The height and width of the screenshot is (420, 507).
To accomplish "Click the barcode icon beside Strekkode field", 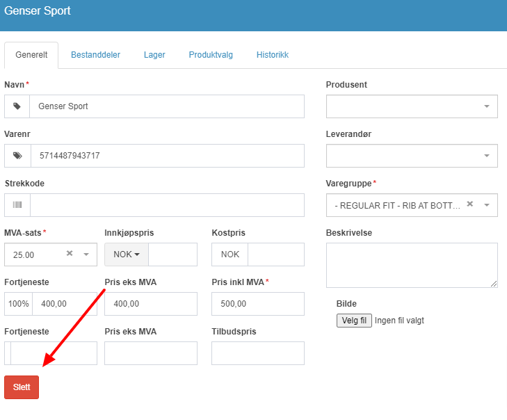I will [x=17, y=204].
